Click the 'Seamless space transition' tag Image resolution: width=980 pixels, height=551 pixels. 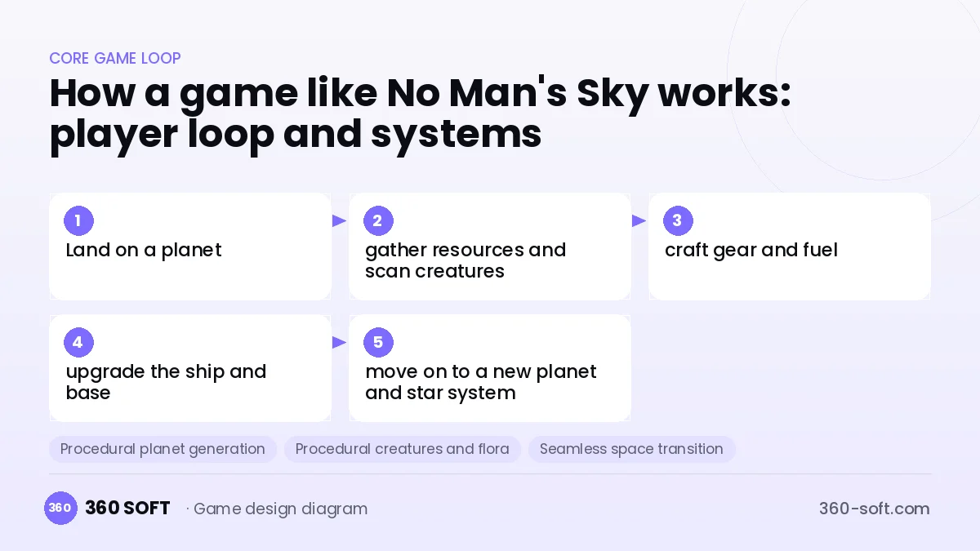(x=631, y=449)
